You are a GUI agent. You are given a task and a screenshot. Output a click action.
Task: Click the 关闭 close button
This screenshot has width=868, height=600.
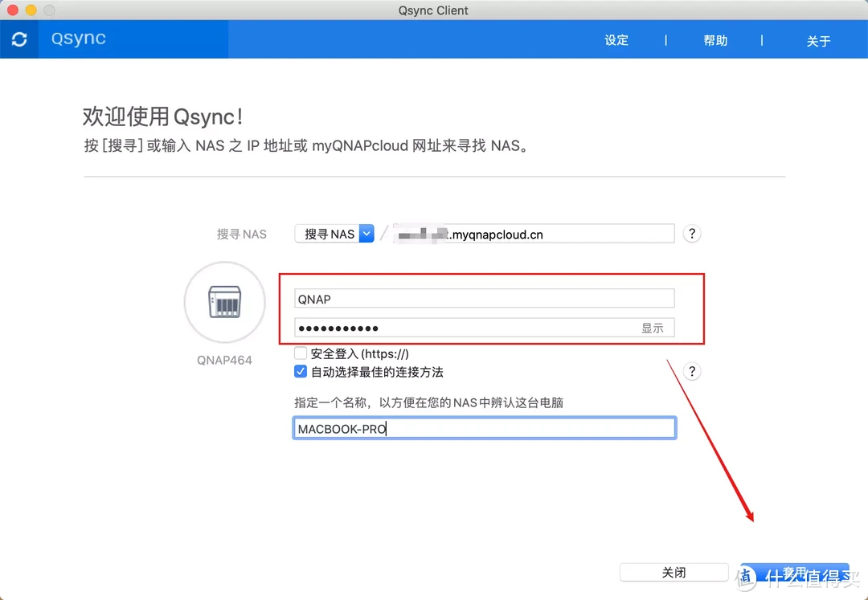[674, 573]
